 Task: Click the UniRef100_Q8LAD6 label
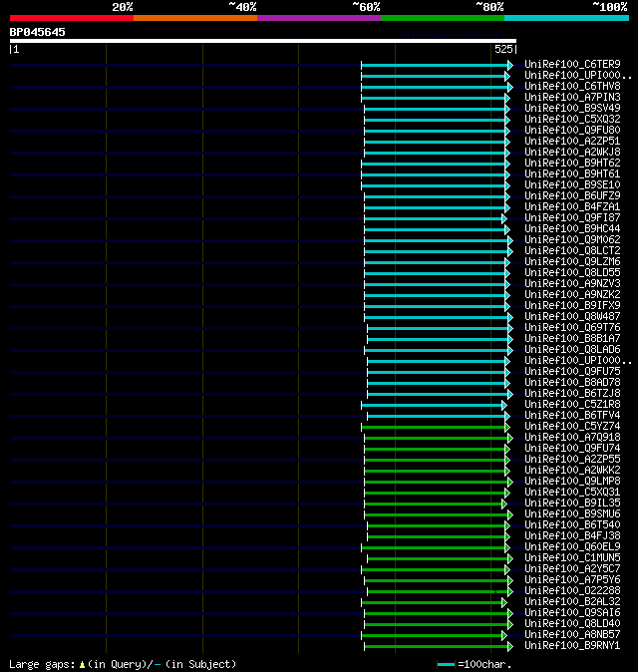[572, 349]
